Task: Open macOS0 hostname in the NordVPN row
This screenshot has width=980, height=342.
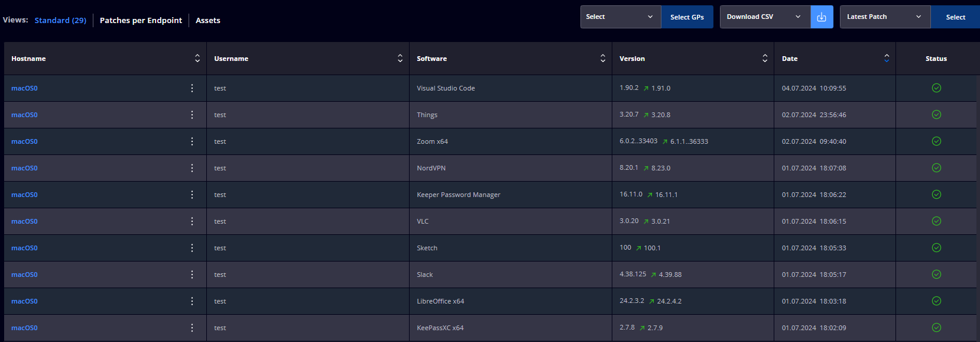Action: pos(24,168)
